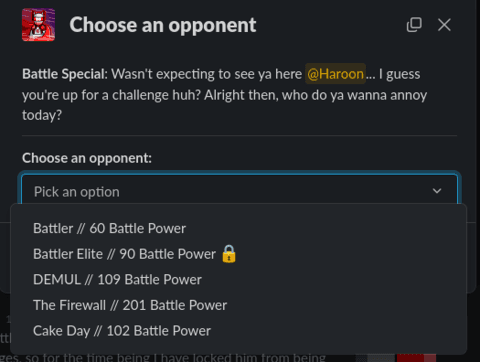Click the Battle Special bot avatar icon
The width and height of the screenshot is (480, 362).
(38, 25)
